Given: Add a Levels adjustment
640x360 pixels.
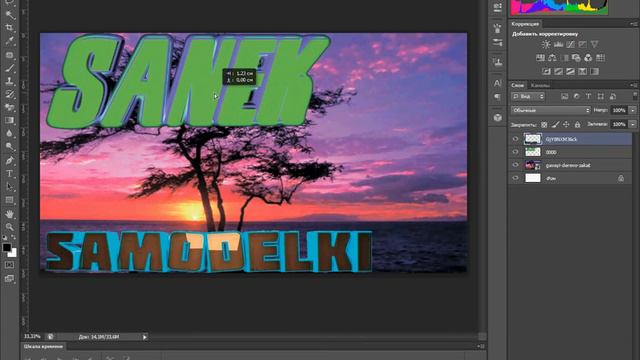Looking at the screenshot, I should (x=558, y=44).
